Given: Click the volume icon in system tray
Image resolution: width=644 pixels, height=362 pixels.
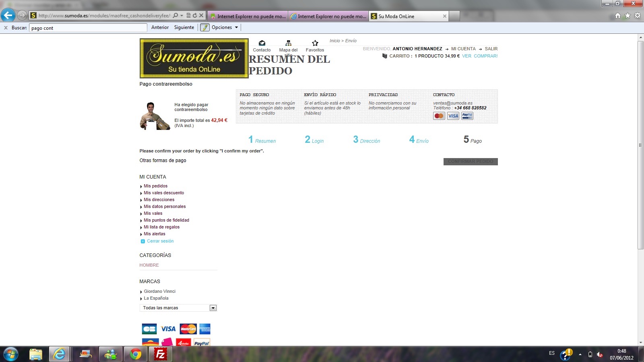Looking at the screenshot, I should (x=600, y=354).
